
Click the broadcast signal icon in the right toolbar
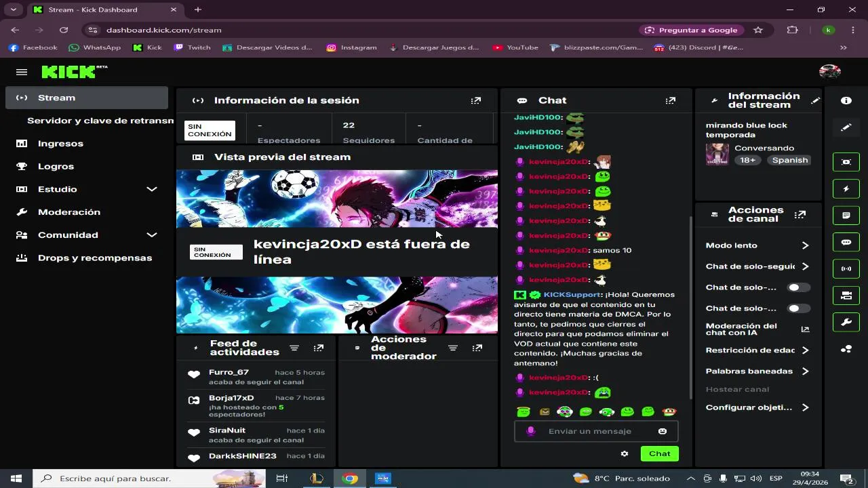click(846, 268)
